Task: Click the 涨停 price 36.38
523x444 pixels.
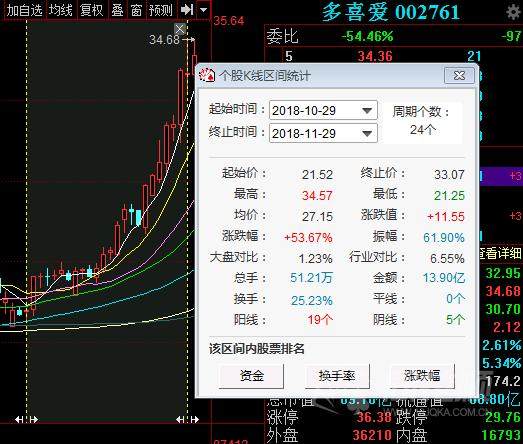Action: point(374,417)
